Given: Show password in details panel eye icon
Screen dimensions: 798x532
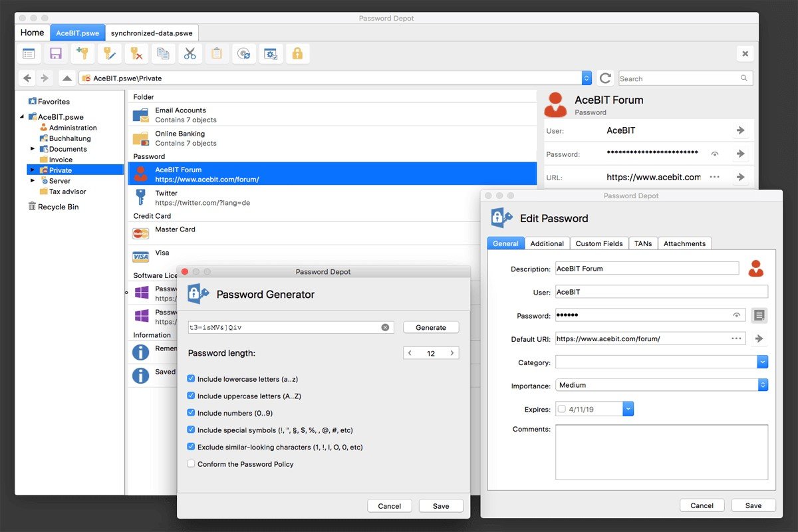Looking at the screenshot, I should (715, 154).
